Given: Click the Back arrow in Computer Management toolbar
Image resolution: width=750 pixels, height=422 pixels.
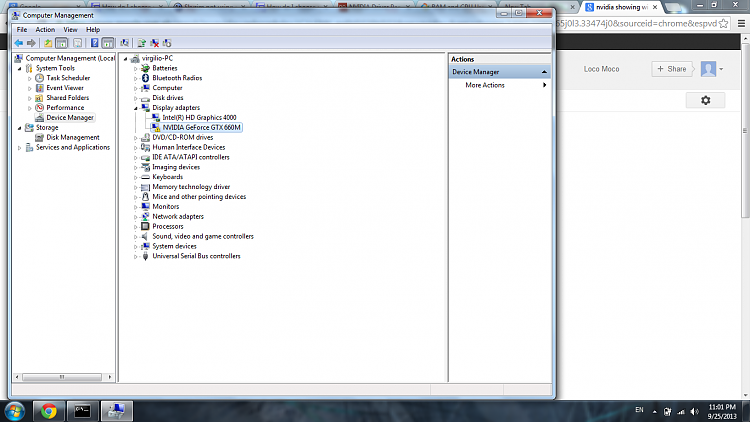Looking at the screenshot, I should click(x=19, y=43).
